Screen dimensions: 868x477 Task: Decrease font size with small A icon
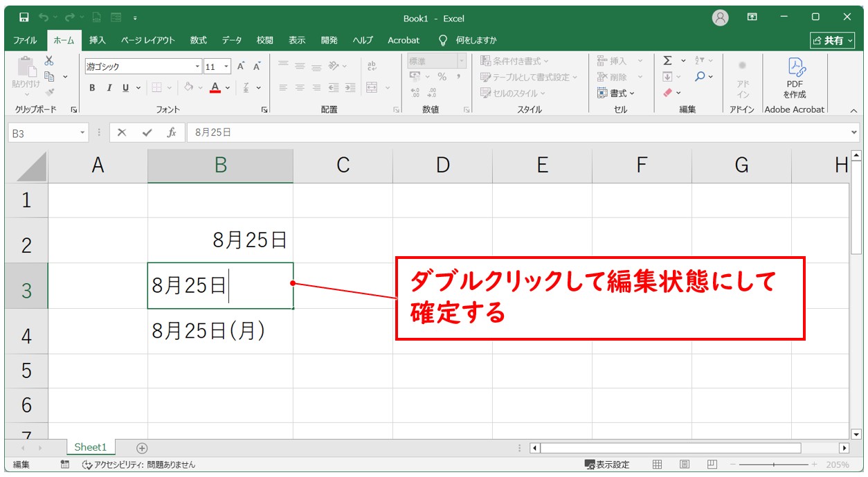pos(257,66)
